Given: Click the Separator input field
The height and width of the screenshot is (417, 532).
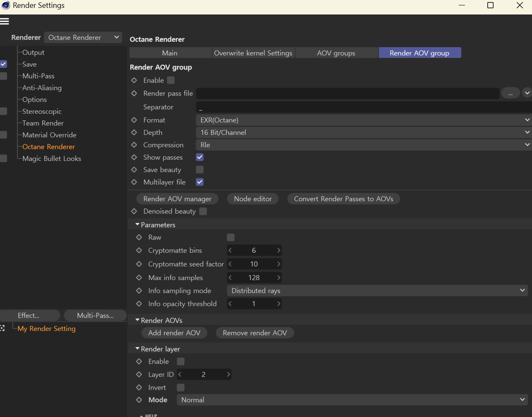Looking at the screenshot, I should click(x=364, y=107).
